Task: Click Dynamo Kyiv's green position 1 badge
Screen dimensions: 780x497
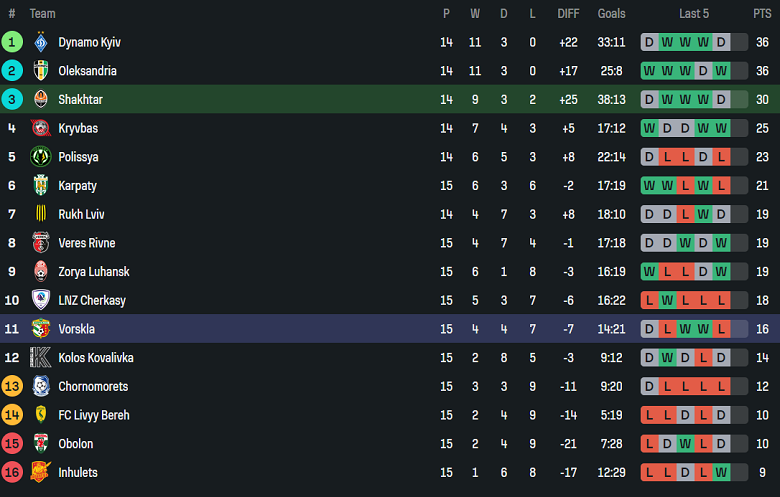Action: click(12, 42)
